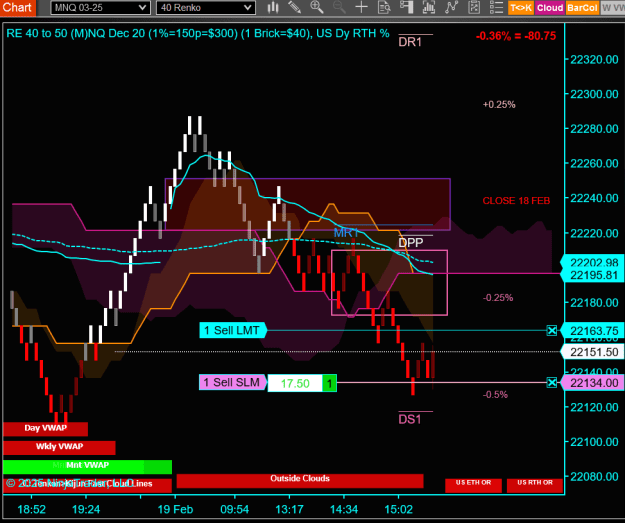Click the Day VWAP red bar
This screenshot has height=523, width=625.
click(x=45, y=429)
